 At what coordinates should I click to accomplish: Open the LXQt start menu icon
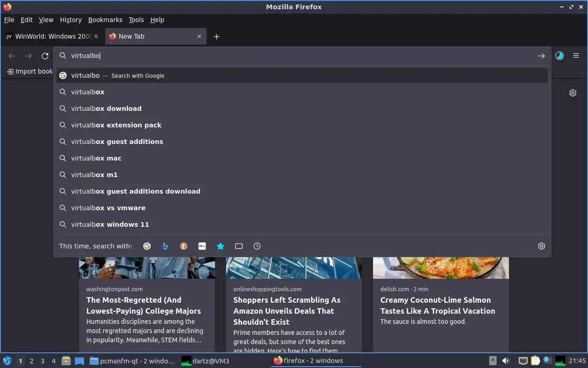[x=7, y=361]
